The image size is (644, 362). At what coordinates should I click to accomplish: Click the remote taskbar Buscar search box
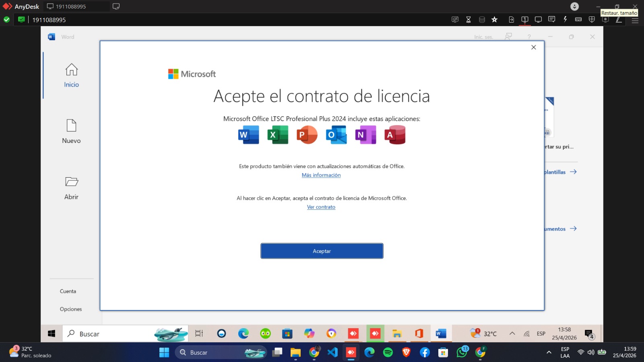tap(125, 334)
